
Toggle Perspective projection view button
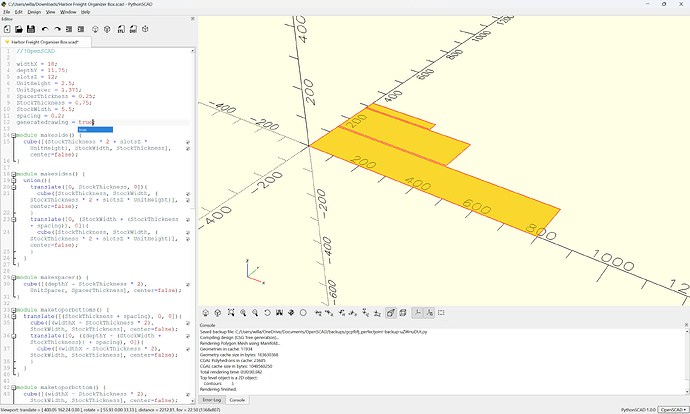point(390,313)
